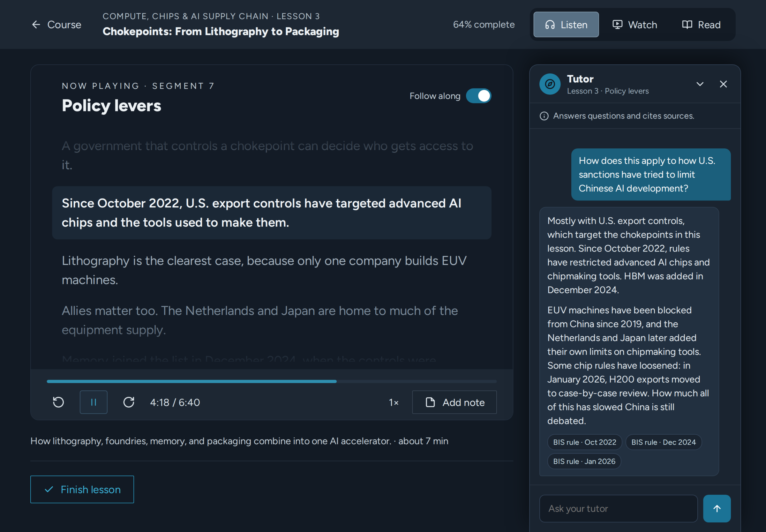Image resolution: width=766 pixels, height=532 pixels.
Task: Click the lesson title Chokepoints: From Lithography to Packaging
Action: click(221, 31)
